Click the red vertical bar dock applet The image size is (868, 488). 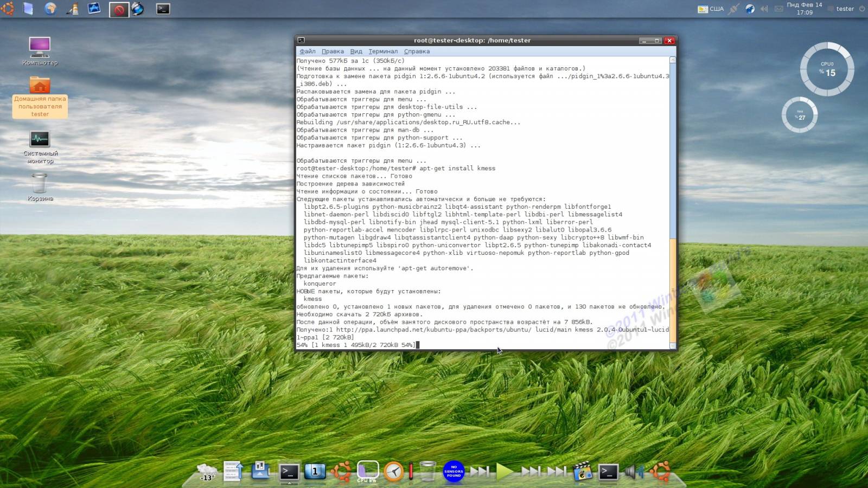[x=411, y=471]
